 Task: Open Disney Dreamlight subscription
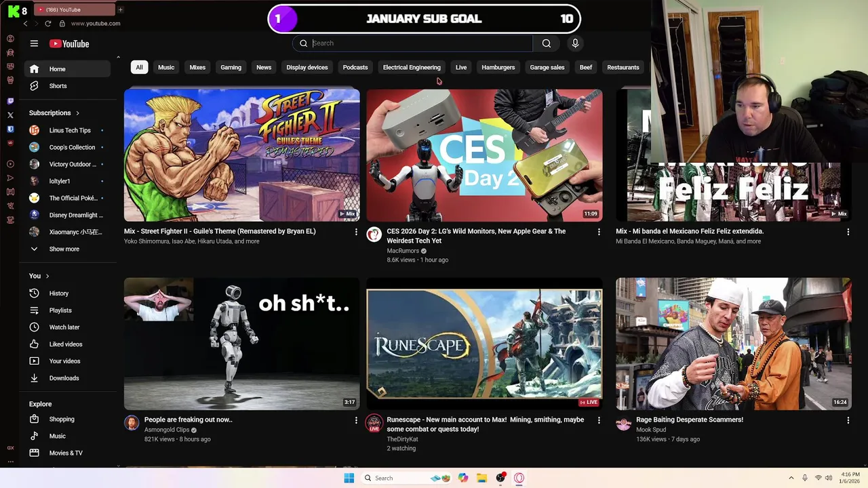(67, 215)
